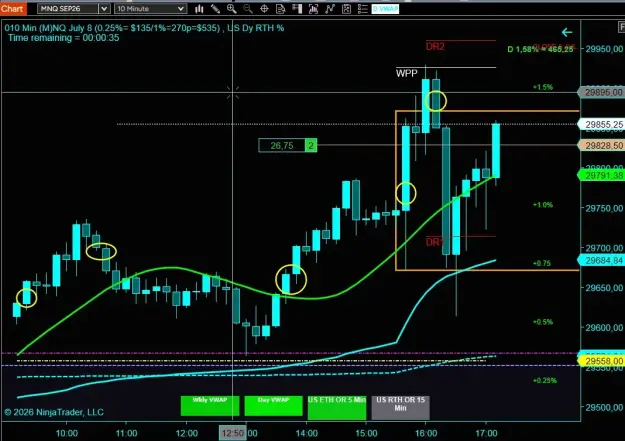Open the bar type chart style icon
This screenshot has width=625, height=441.
[199, 9]
